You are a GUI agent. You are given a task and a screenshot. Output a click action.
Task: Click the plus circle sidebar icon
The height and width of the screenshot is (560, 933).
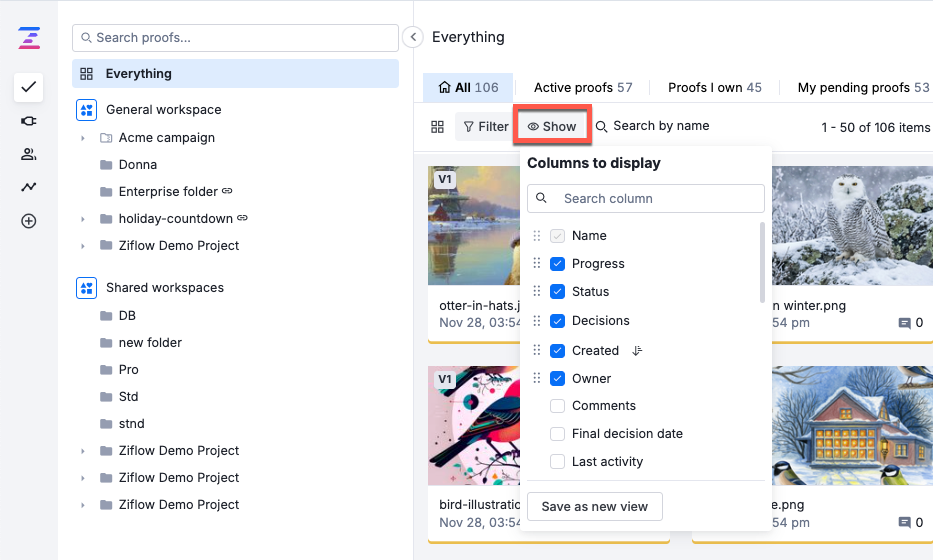coord(28,221)
